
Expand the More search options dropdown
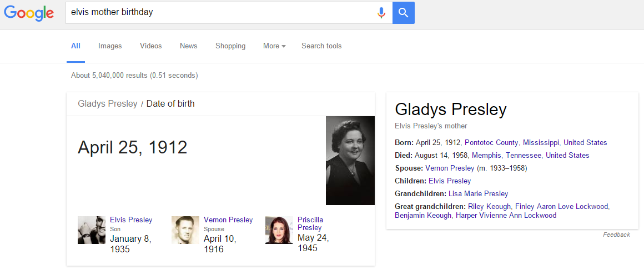coord(274,46)
